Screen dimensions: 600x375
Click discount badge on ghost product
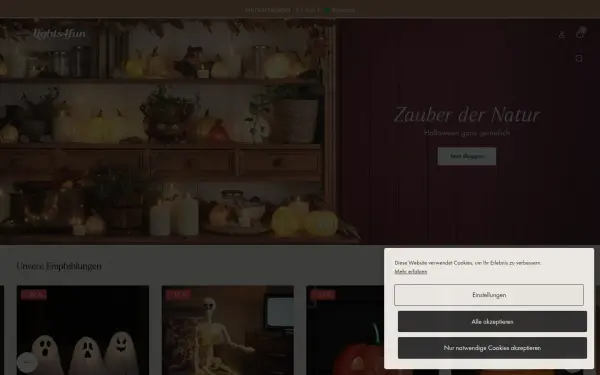(34, 294)
